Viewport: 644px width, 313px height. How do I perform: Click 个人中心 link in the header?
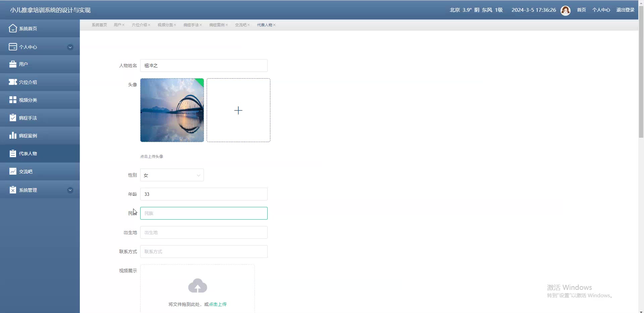point(601,10)
